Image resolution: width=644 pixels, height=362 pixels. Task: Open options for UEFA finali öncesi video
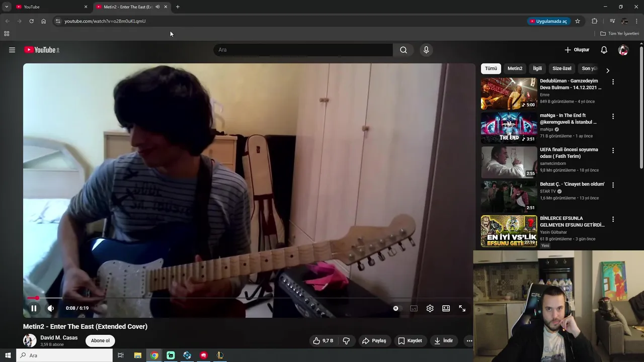(613, 150)
